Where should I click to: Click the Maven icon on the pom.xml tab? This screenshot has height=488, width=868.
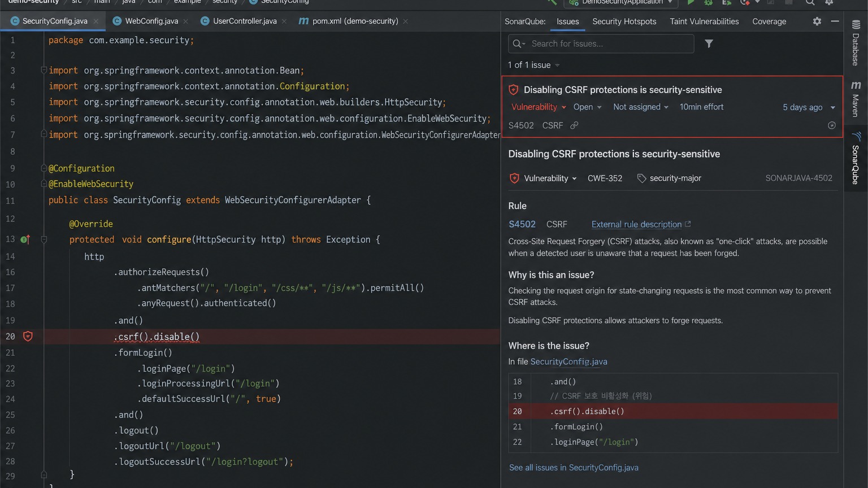click(x=303, y=21)
